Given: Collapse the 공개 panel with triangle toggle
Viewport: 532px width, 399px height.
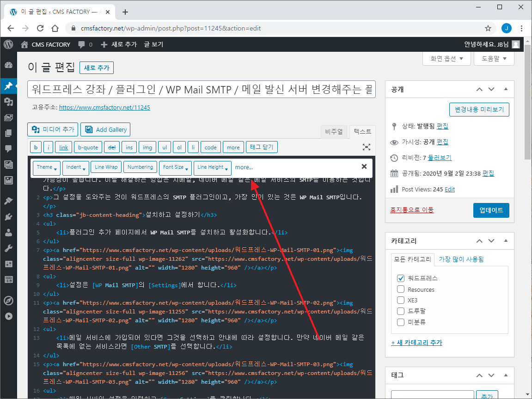Looking at the screenshot, I should pyautogui.click(x=506, y=89).
